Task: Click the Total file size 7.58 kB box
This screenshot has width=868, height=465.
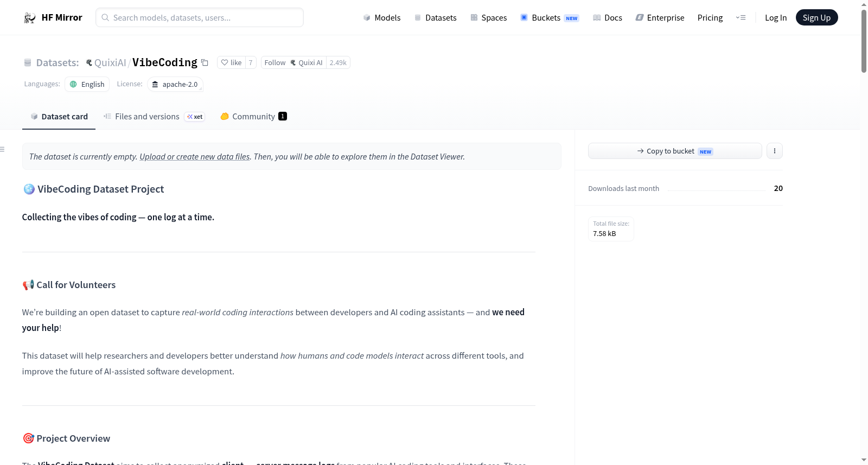Action: tap(611, 229)
